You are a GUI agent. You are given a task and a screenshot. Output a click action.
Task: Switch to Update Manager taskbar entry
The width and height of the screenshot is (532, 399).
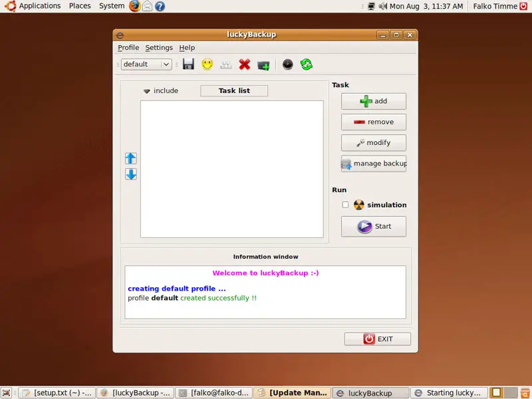(x=292, y=393)
